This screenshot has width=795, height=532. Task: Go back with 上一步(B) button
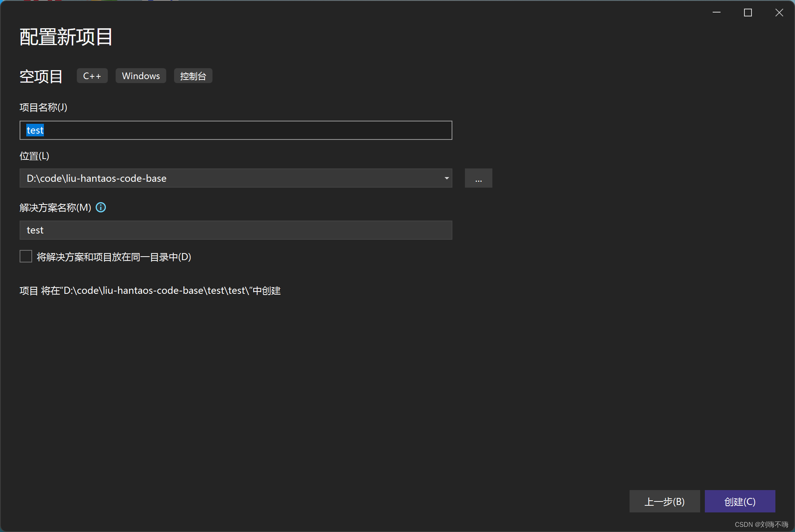664,501
